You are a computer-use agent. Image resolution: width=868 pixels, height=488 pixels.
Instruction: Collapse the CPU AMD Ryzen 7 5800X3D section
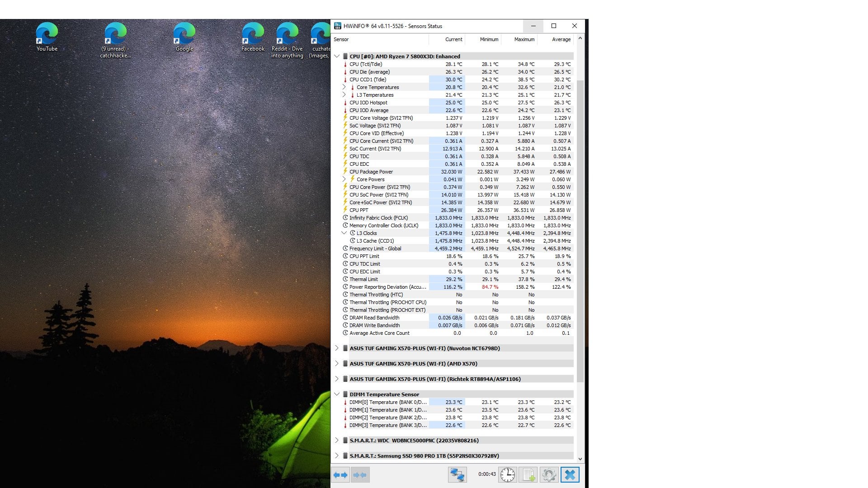(x=337, y=56)
